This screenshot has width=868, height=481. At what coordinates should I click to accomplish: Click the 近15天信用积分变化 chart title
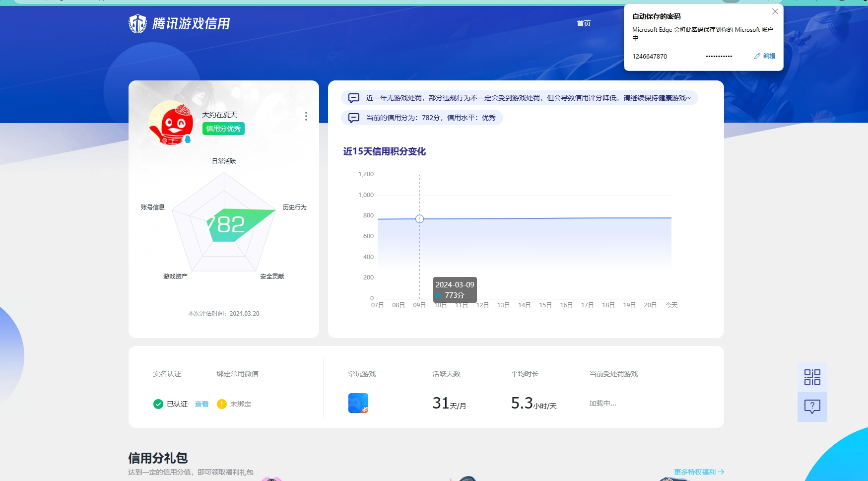[x=385, y=151]
